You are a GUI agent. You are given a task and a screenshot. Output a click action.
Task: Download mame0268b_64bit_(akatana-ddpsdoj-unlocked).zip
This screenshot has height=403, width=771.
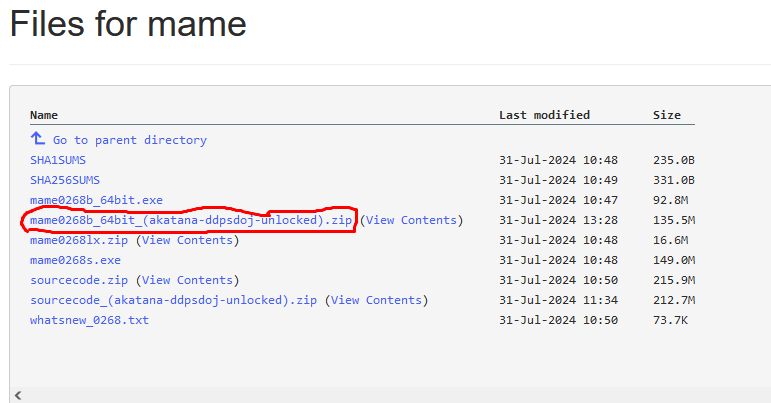click(191, 220)
